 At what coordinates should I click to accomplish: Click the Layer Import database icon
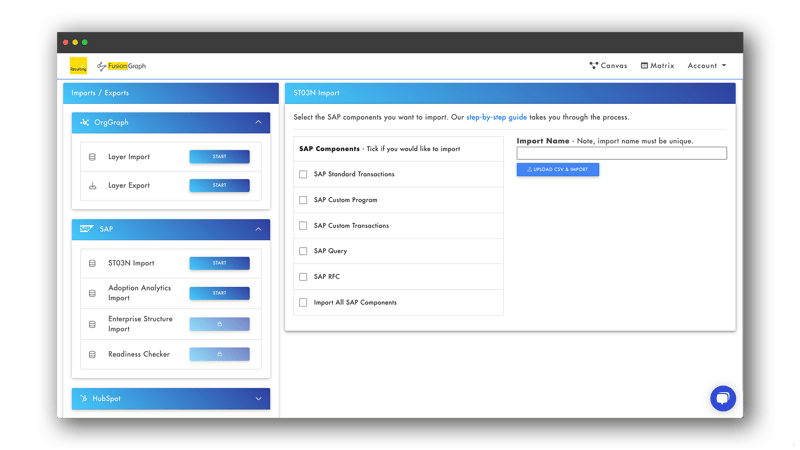[x=92, y=157]
